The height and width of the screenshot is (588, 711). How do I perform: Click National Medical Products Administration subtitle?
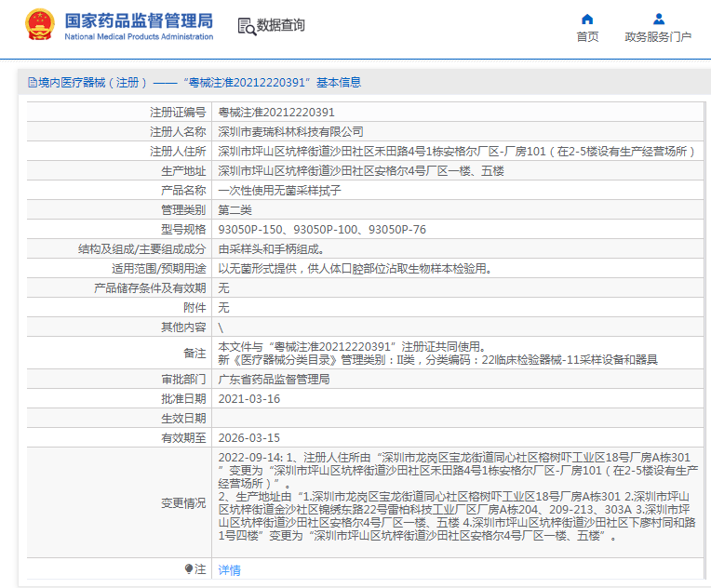139,36
